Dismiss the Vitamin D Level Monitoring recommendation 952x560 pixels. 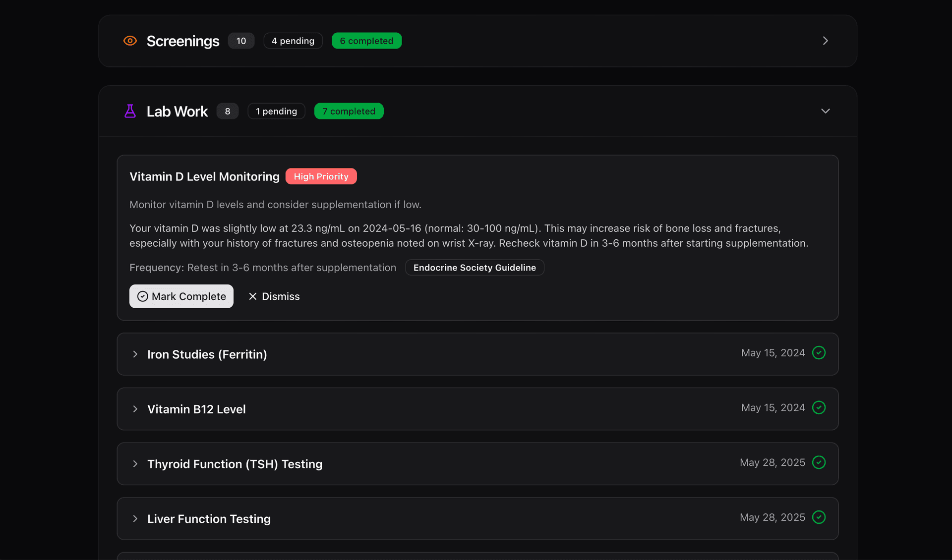point(273,296)
